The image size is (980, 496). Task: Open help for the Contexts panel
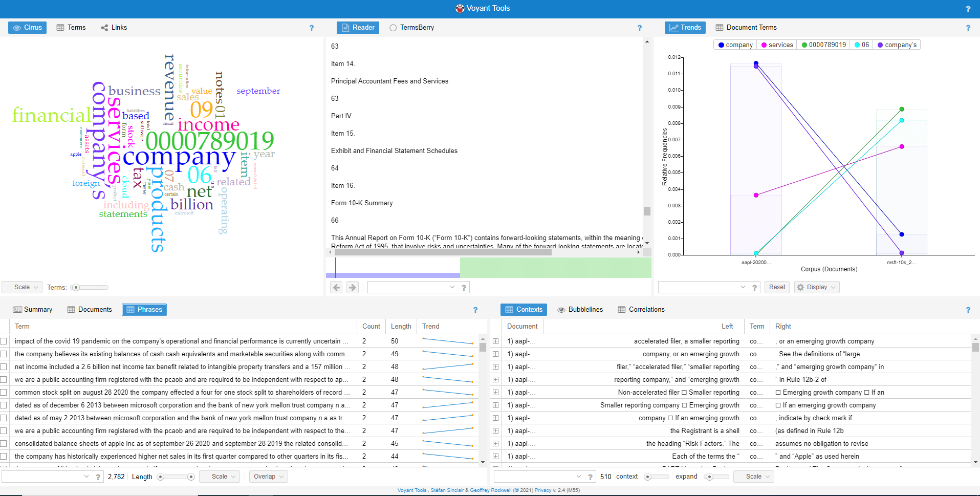click(968, 310)
